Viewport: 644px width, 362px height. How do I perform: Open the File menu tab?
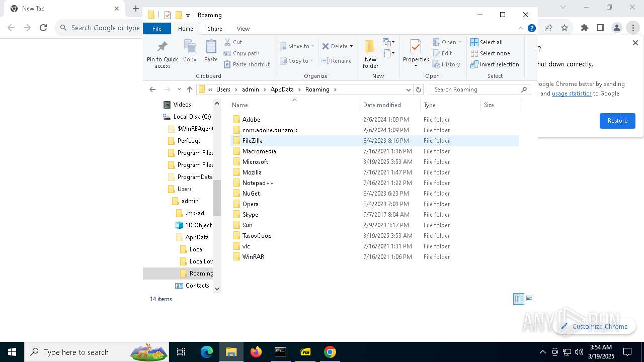pyautogui.click(x=157, y=29)
